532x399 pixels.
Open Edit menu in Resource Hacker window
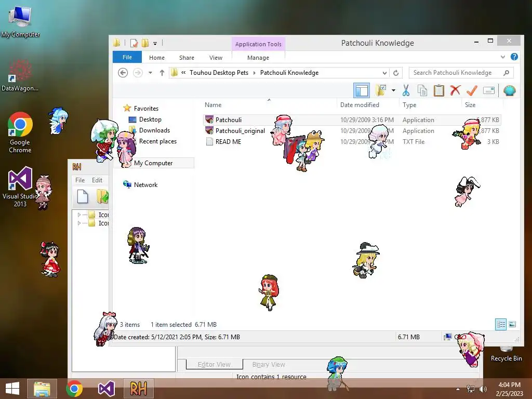[x=97, y=180]
